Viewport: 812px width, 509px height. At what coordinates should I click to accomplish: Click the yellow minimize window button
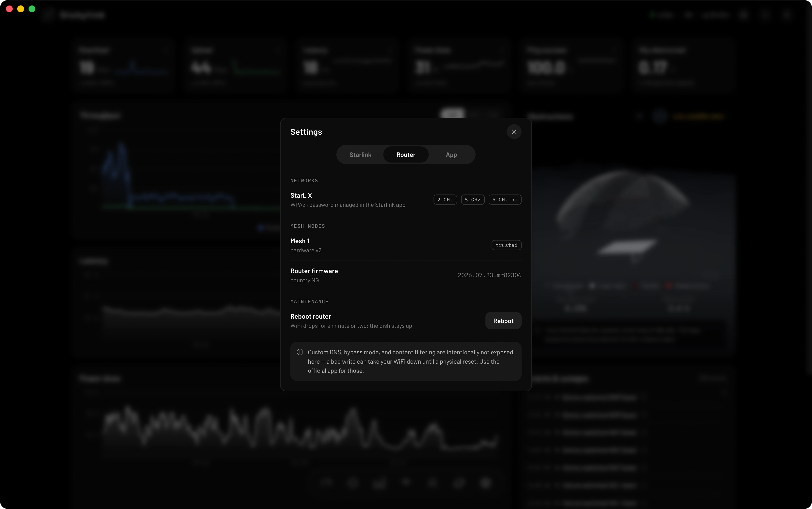[x=21, y=9]
